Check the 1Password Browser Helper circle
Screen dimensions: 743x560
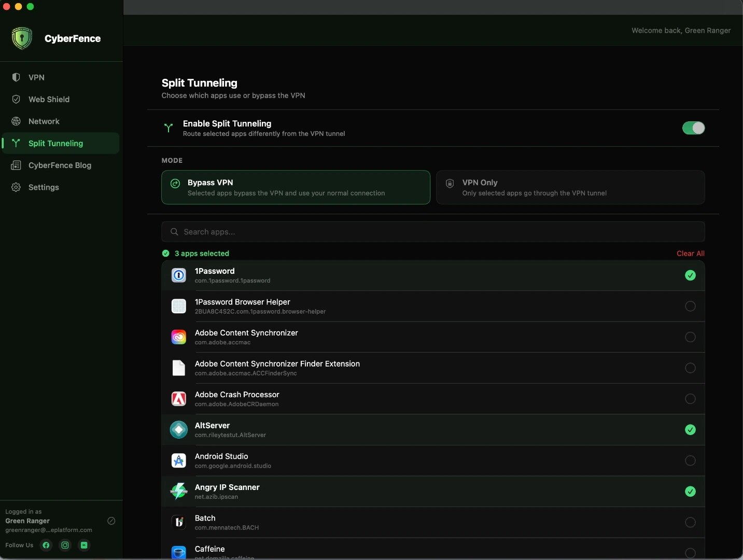(690, 306)
